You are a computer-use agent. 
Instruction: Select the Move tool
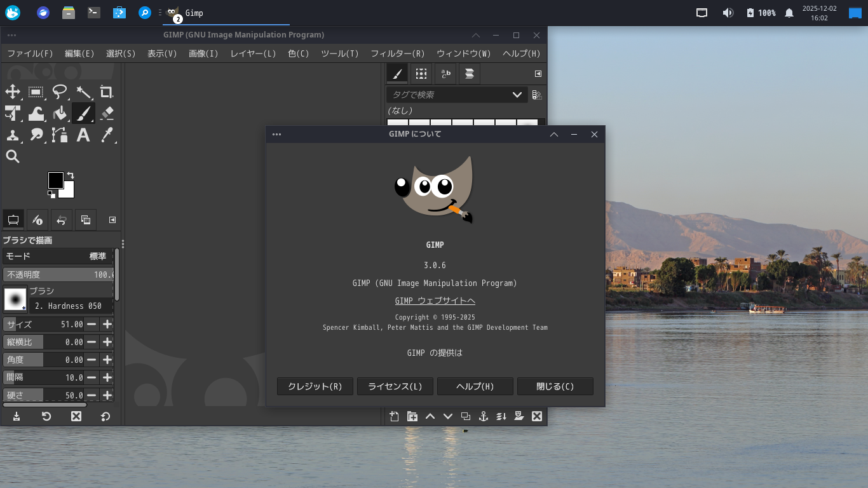coord(13,92)
